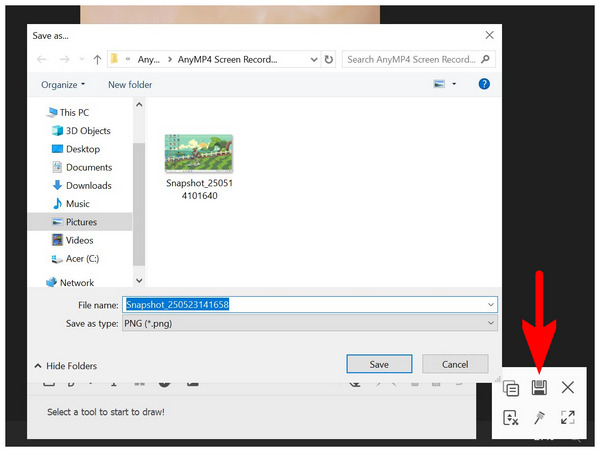Refresh the folder view
Viewport: 600px width, 452px height.
point(328,59)
